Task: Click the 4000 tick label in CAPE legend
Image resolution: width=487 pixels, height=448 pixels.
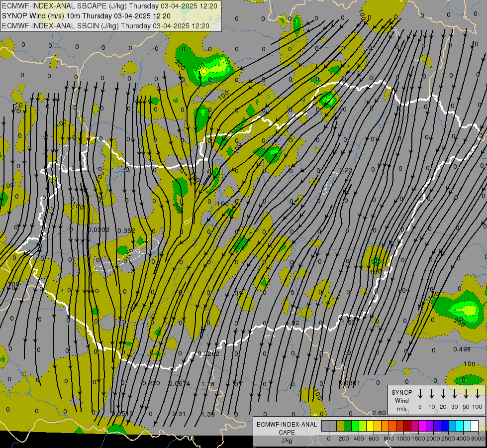Action: (x=463, y=439)
